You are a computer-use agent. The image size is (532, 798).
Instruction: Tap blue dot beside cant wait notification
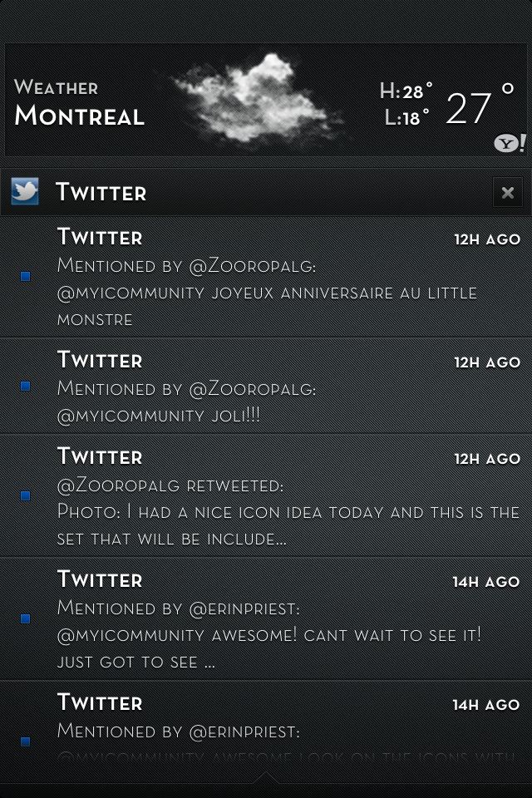click(x=25, y=618)
